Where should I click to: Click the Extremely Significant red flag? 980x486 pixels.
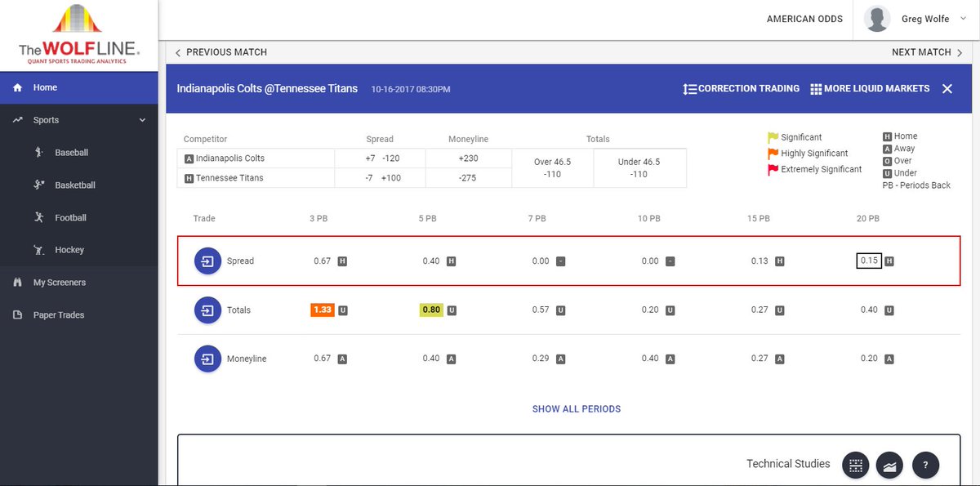(x=773, y=170)
